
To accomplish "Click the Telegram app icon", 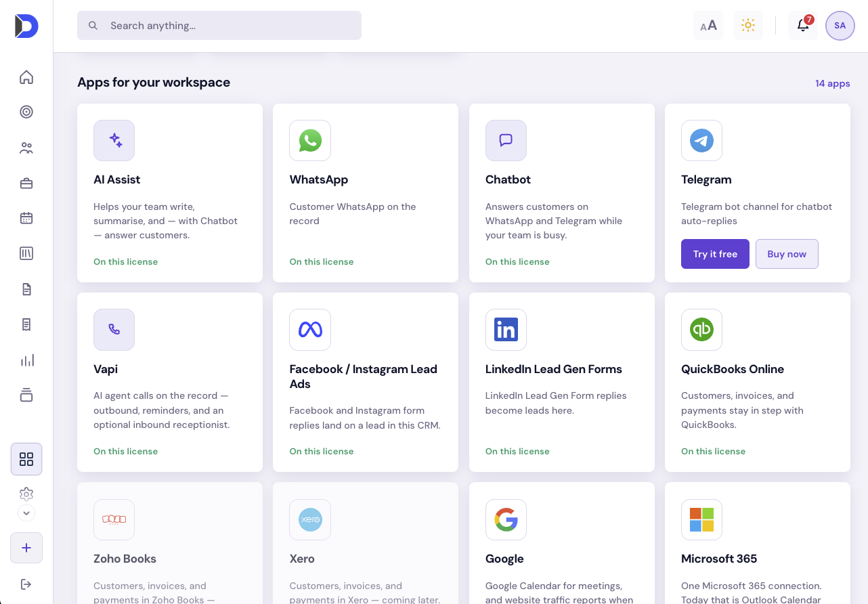I will pyautogui.click(x=701, y=141).
